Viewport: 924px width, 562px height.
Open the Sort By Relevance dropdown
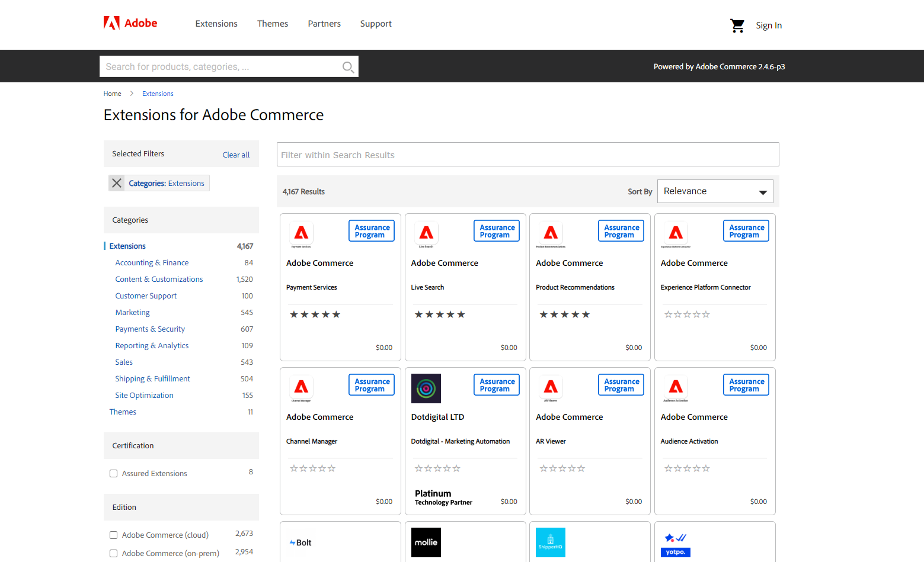[715, 191]
